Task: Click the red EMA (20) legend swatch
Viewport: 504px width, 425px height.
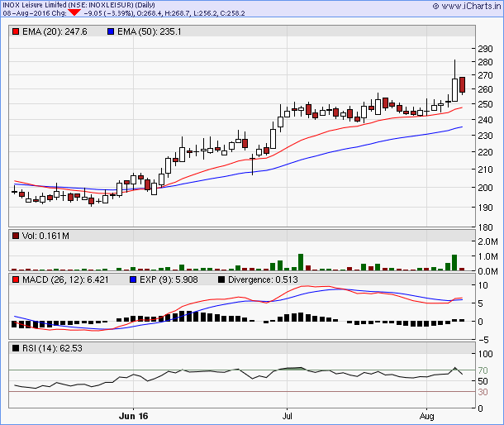Action: [x=16, y=31]
